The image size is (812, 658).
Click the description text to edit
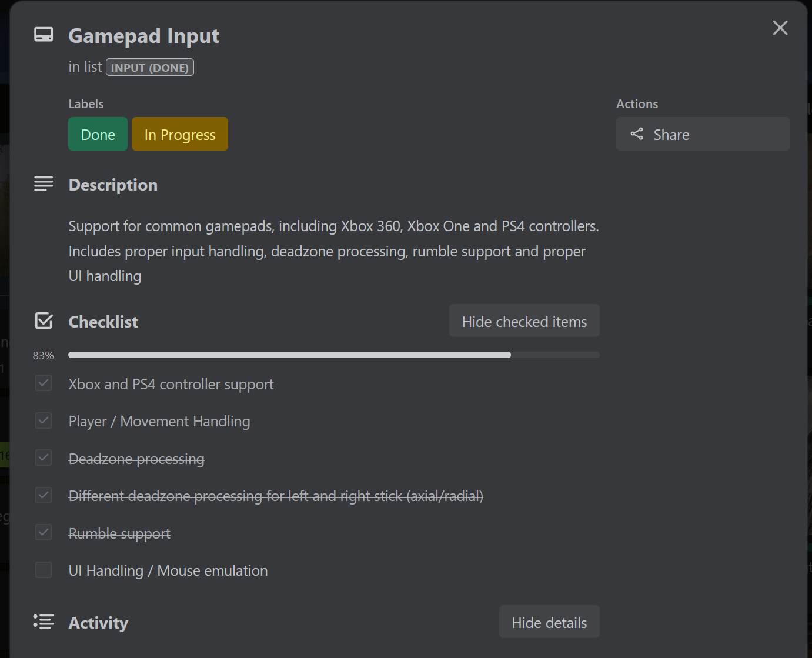tap(333, 251)
